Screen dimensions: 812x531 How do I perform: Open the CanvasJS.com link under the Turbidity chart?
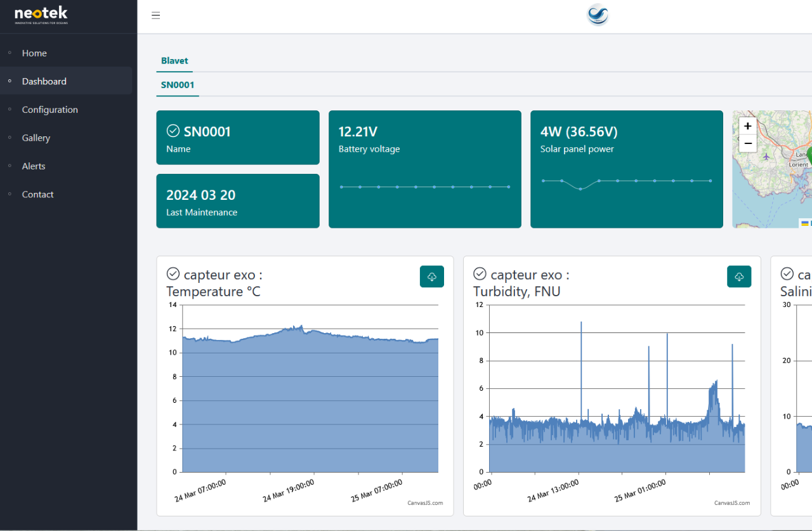click(733, 502)
